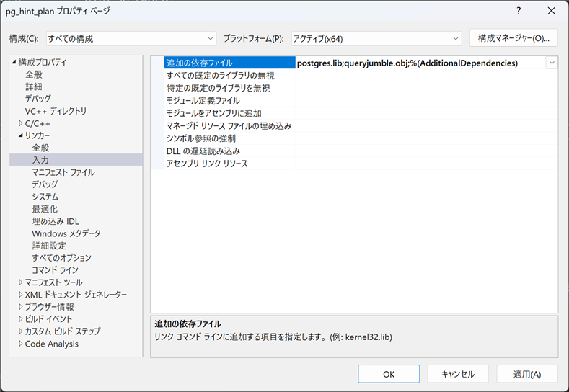
Task: Click the OK button
Action: tap(389, 374)
